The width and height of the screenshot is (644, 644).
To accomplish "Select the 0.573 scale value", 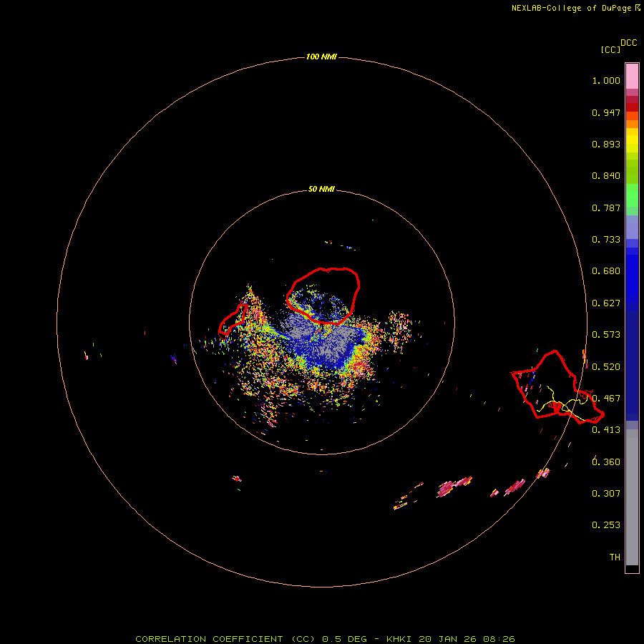I will 606,335.
